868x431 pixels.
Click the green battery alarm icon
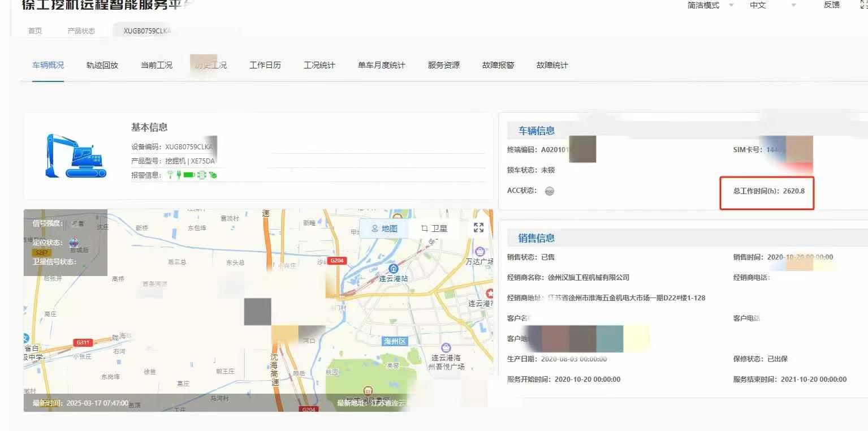pos(189,175)
